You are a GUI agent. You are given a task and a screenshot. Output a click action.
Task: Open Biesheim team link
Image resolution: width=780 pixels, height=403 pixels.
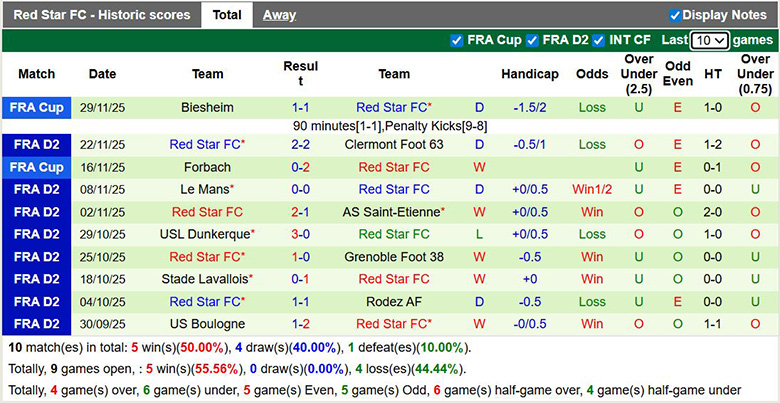pyautogui.click(x=206, y=107)
